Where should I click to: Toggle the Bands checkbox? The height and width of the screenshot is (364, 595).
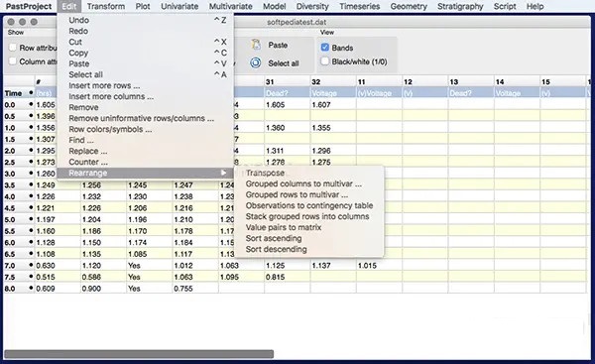[325, 48]
